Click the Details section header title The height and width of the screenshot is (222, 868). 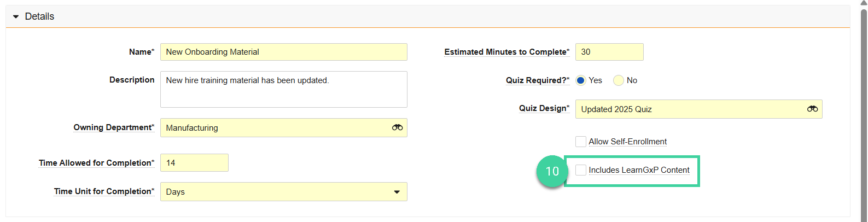coord(39,16)
